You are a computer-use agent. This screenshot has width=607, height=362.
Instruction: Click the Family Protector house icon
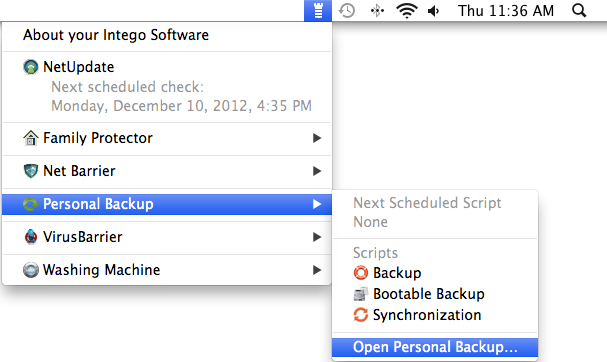[31, 138]
